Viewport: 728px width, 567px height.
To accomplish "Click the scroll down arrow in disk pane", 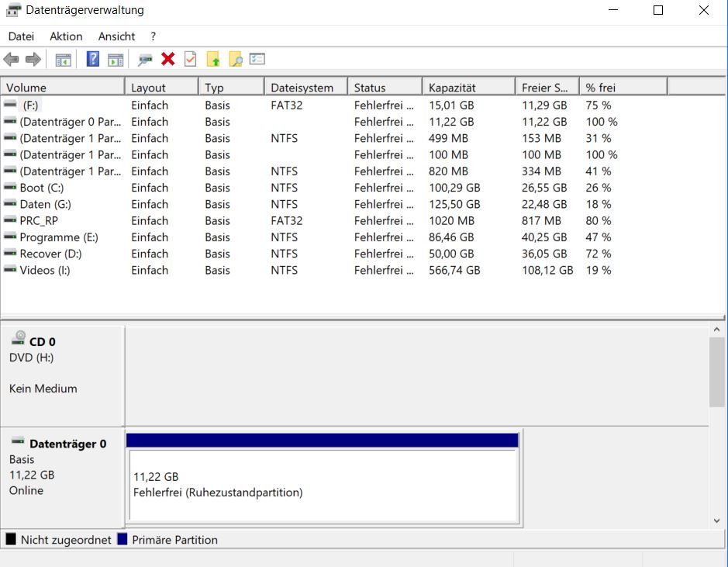I will [716, 520].
